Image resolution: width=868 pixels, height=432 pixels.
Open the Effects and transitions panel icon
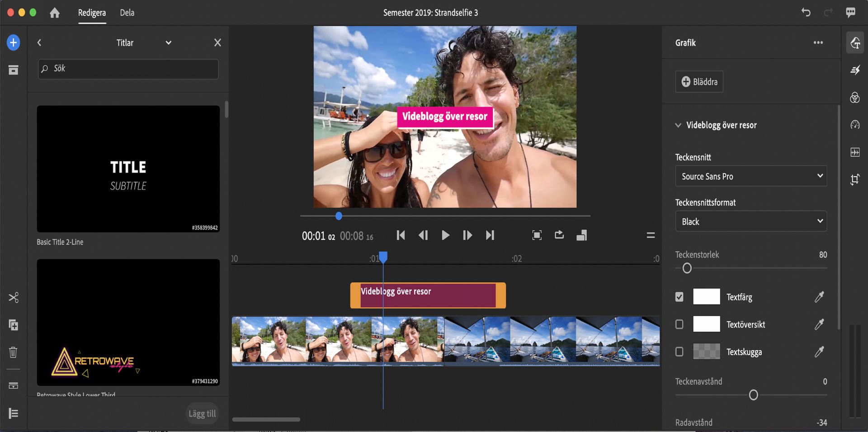coord(854,70)
